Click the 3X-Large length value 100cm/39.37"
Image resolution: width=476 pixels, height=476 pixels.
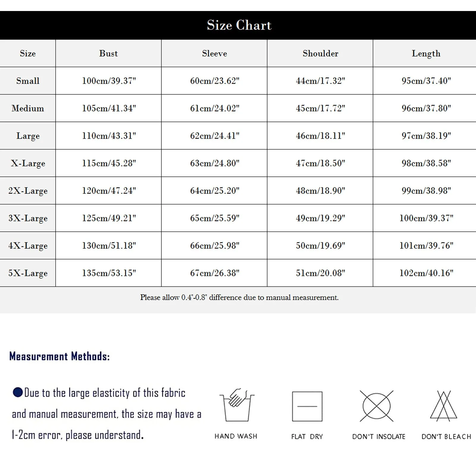point(426,218)
